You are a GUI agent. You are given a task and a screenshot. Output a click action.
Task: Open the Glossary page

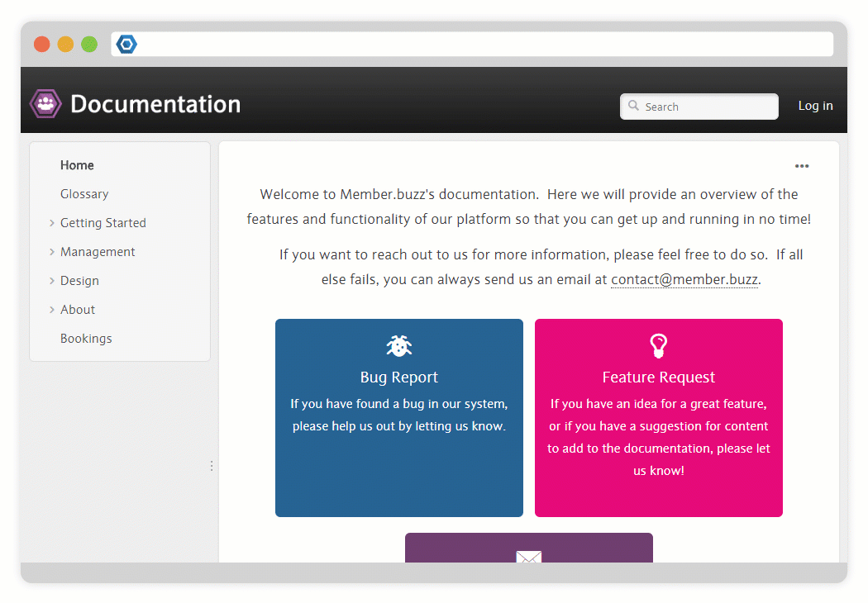tap(84, 194)
